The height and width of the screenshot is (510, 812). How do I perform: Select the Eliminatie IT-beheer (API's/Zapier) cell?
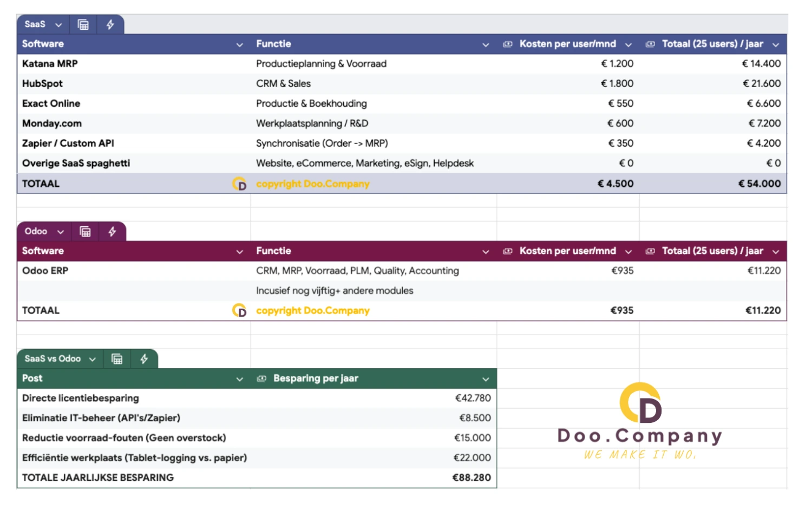[x=134, y=419]
